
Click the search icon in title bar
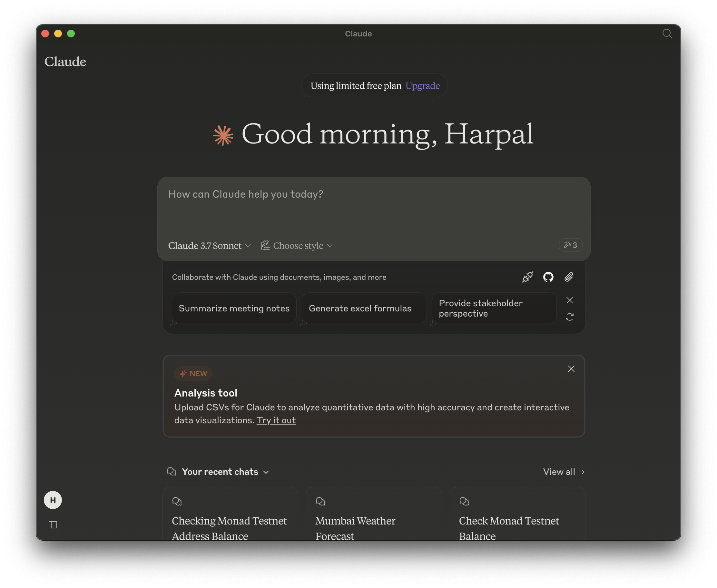pos(667,34)
